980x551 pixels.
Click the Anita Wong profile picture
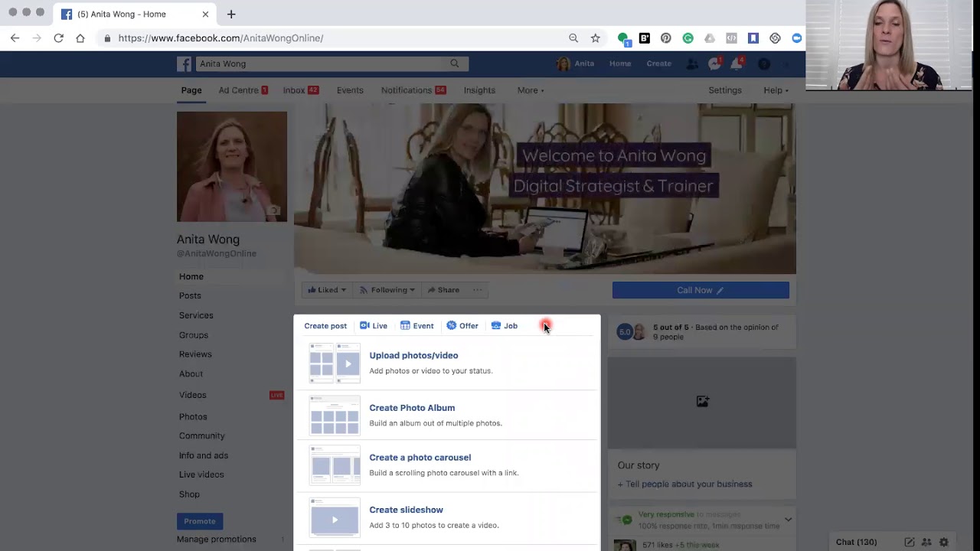(x=232, y=167)
